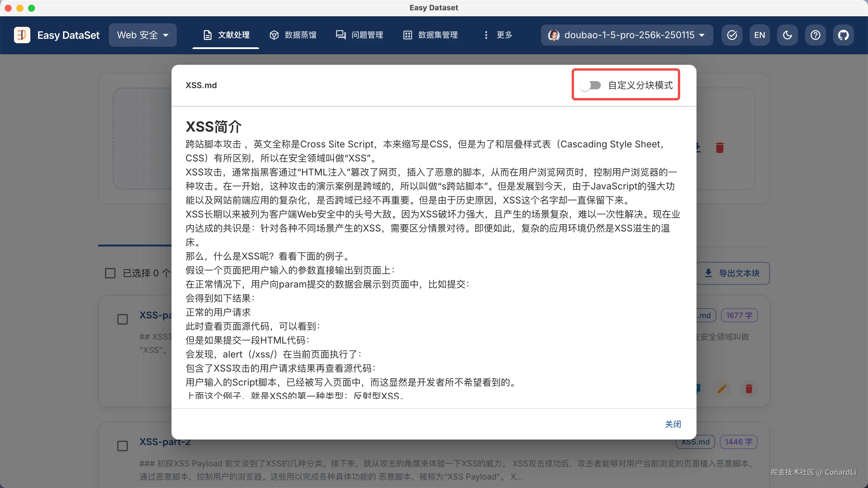Click the red delete icon beside uploaded file
Viewport: 868px width, 488px height.
720,148
